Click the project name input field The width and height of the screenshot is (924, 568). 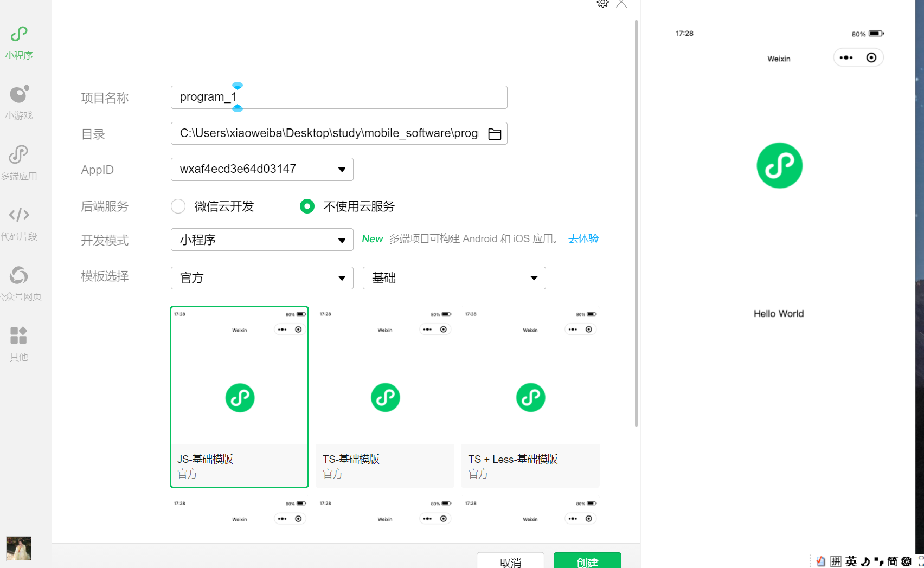(x=339, y=97)
